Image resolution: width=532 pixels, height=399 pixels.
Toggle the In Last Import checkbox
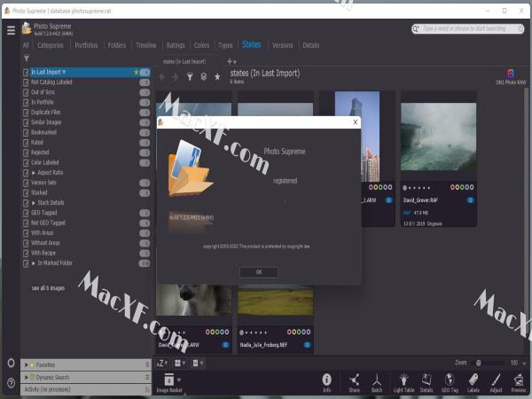(26, 73)
